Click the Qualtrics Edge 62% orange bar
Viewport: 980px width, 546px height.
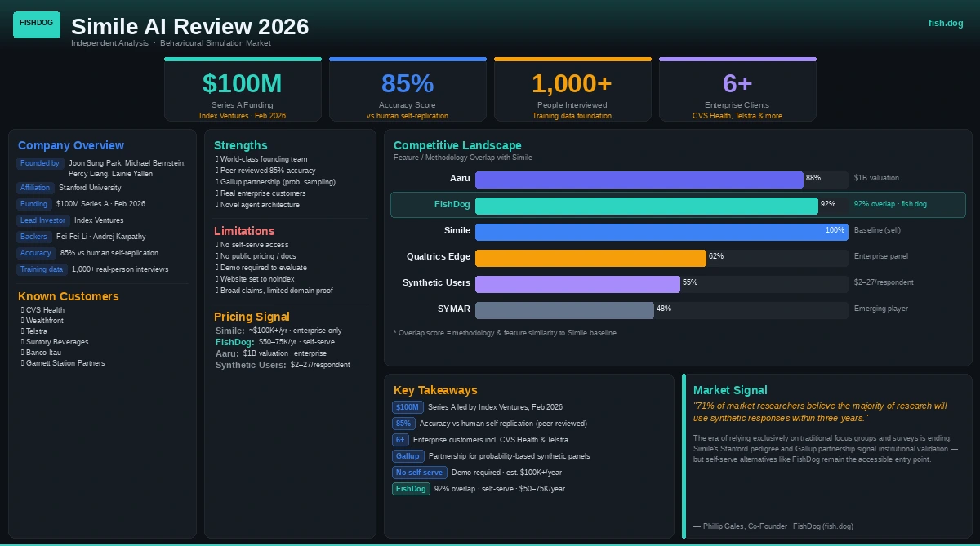[590, 258]
